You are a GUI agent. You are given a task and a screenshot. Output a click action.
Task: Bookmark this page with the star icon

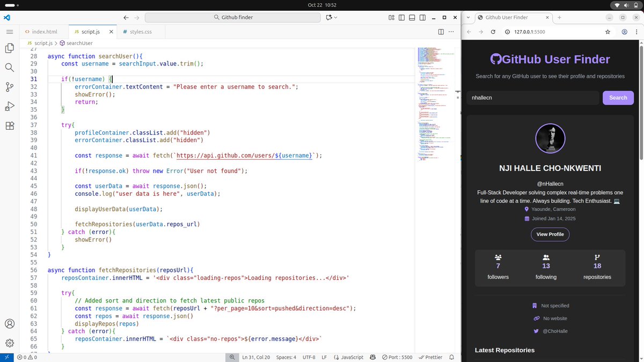tap(608, 32)
